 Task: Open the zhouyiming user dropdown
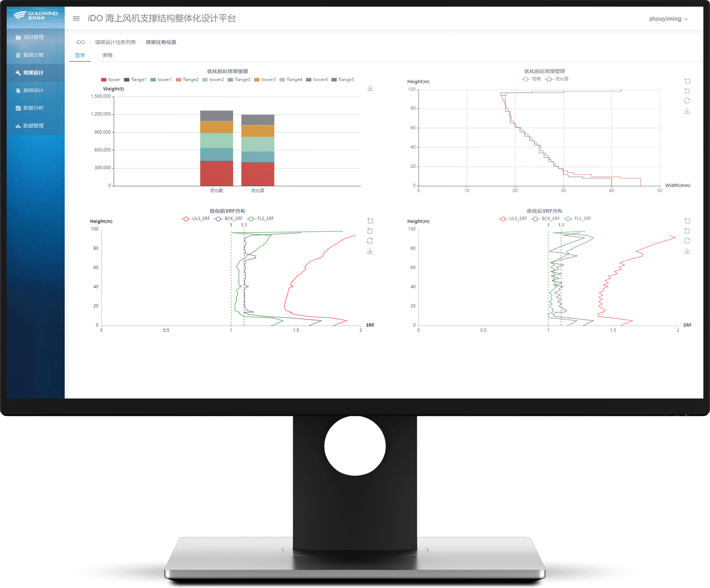(668, 19)
